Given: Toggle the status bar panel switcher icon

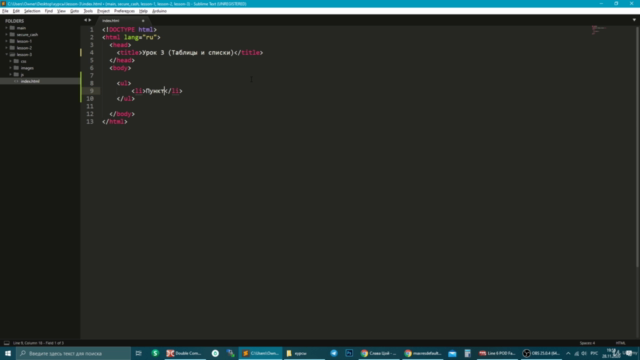Looking at the screenshot, I should (x=7, y=343).
